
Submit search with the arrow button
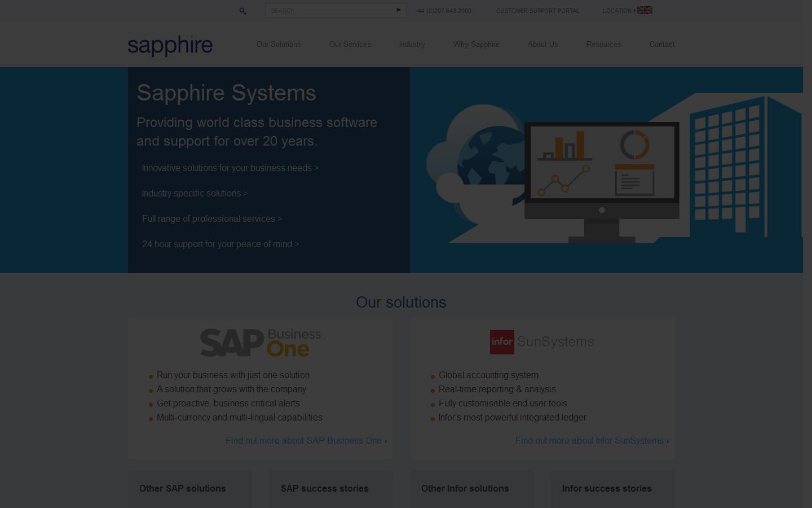399,10
